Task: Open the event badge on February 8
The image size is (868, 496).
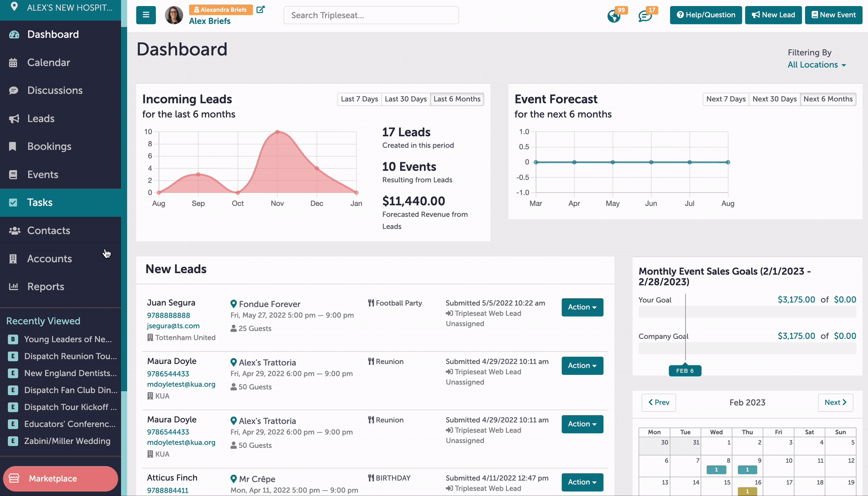Action: click(716, 470)
